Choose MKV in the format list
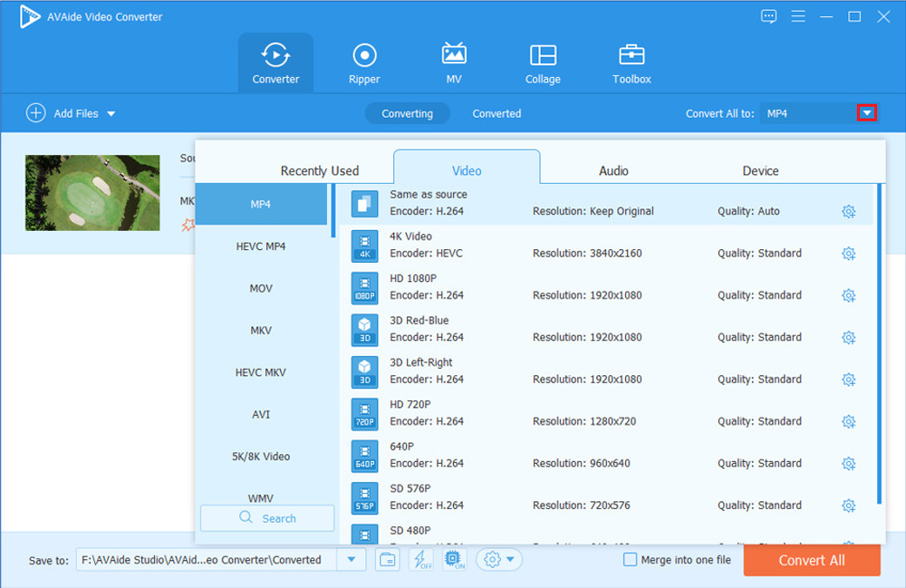The height and width of the screenshot is (588, 906). click(x=261, y=331)
